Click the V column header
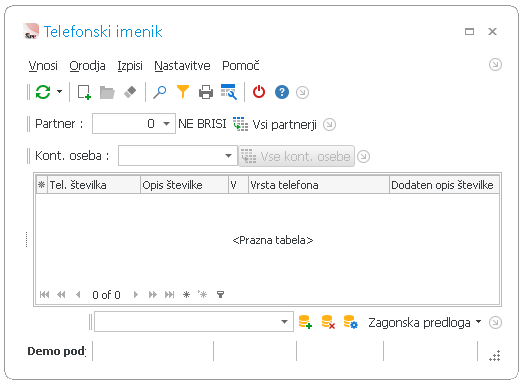This screenshot has width=520, height=382. [238, 185]
